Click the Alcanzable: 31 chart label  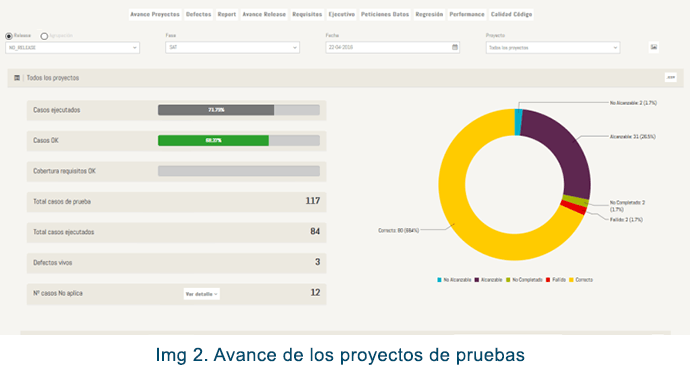click(632, 137)
